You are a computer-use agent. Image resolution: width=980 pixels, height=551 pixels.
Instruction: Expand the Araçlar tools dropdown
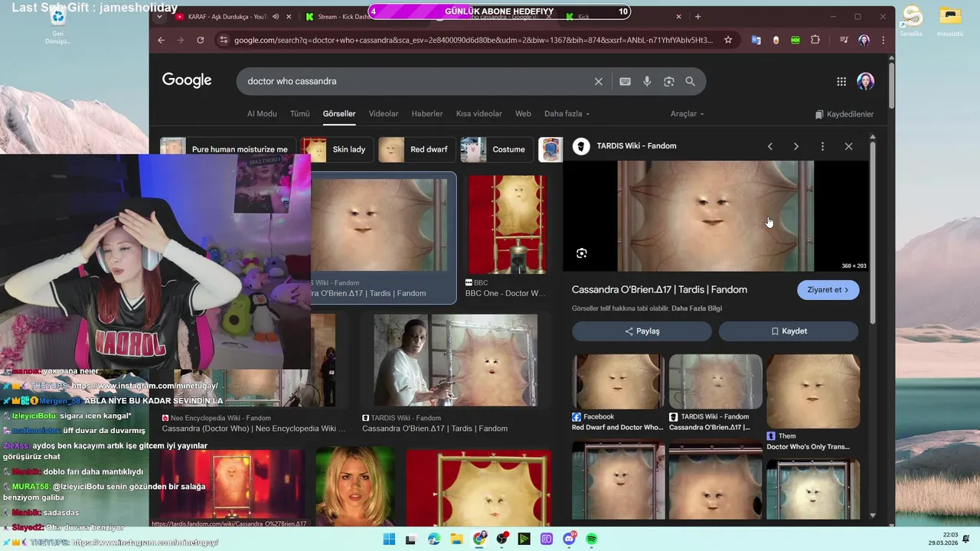coord(687,114)
